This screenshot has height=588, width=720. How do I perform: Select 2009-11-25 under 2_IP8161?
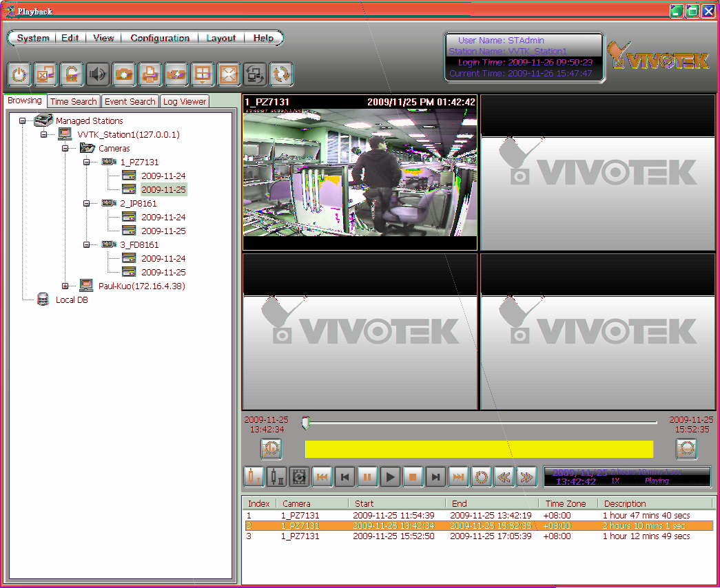(163, 231)
